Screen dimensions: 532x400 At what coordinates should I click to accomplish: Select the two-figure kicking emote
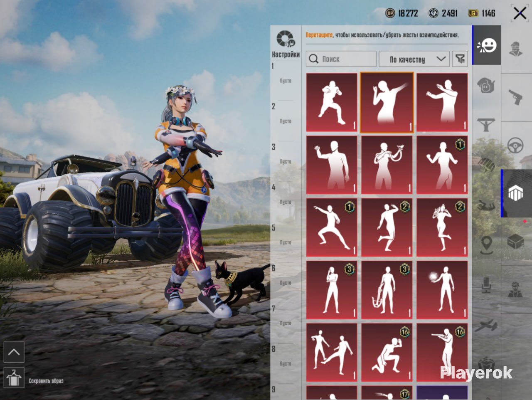pos(332,353)
